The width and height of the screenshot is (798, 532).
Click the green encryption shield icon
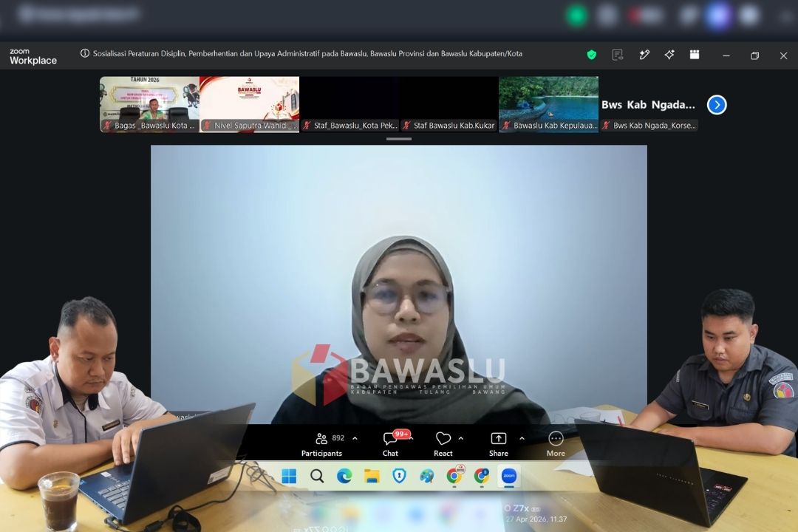coord(591,55)
